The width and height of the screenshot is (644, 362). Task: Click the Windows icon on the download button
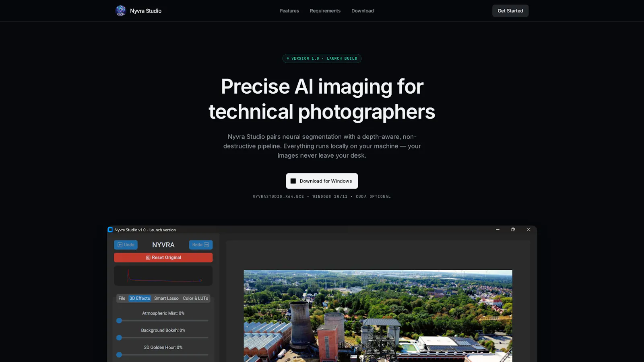coord(293,181)
